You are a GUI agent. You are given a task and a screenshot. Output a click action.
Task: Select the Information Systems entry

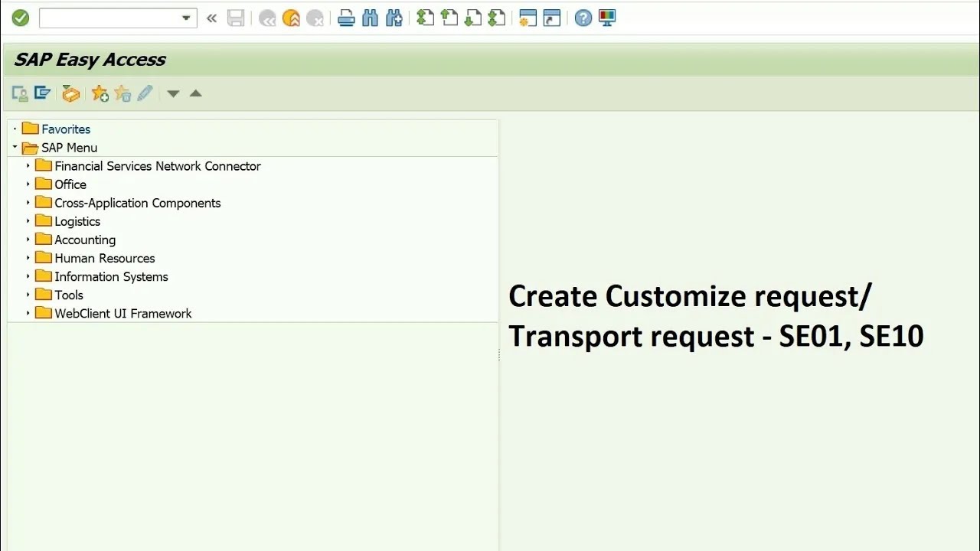pos(111,276)
